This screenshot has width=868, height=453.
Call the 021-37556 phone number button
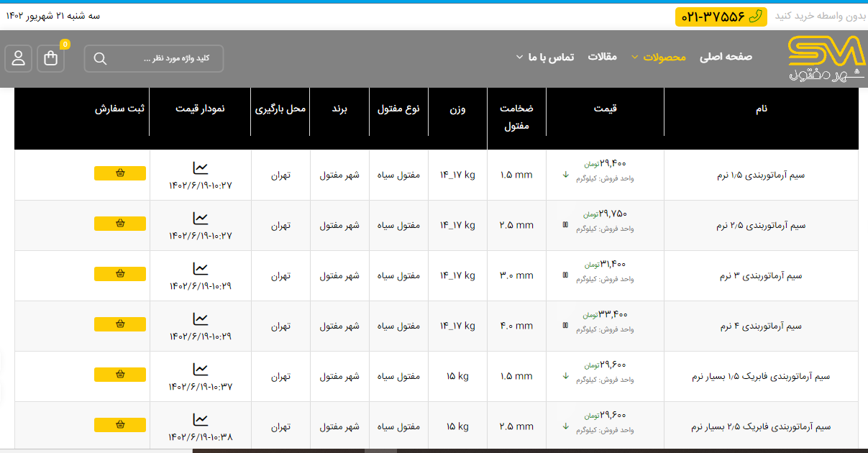click(721, 17)
